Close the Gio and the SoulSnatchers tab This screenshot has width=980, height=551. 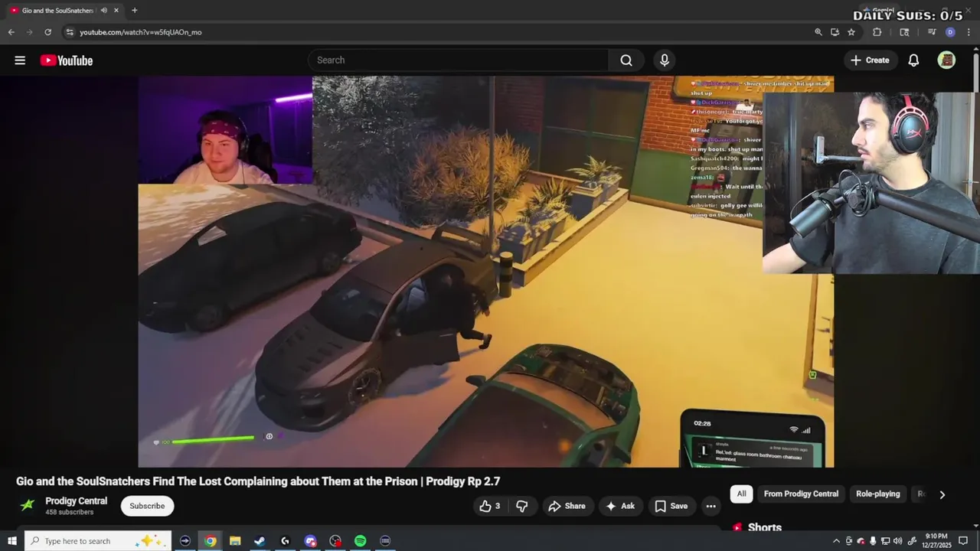tap(116, 10)
